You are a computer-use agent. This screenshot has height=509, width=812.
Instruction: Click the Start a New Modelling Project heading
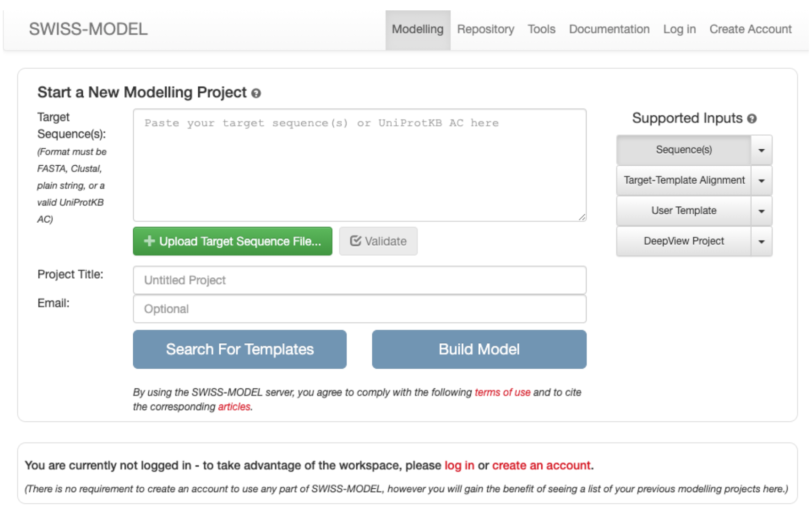142,93
